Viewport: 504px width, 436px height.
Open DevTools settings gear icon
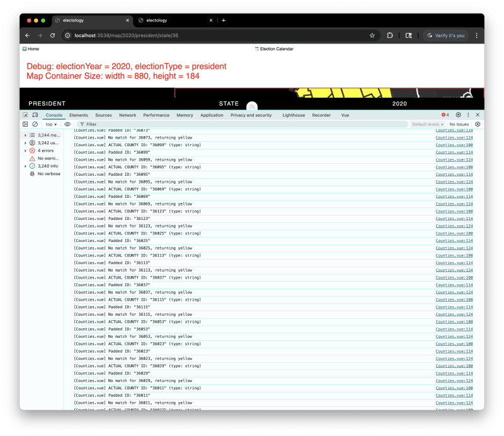click(457, 115)
